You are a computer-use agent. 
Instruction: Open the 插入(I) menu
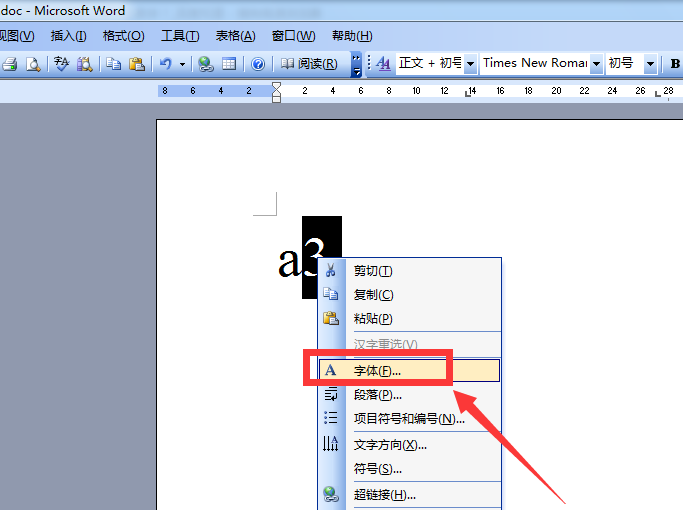68,36
